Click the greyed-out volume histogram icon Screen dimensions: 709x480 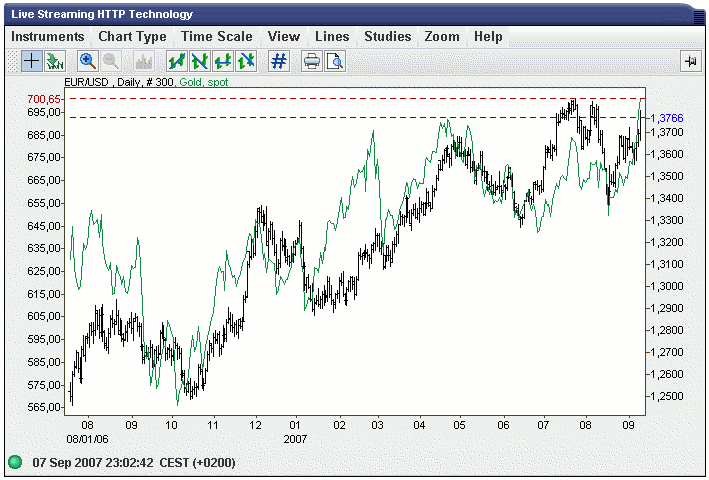coord(144,61)
